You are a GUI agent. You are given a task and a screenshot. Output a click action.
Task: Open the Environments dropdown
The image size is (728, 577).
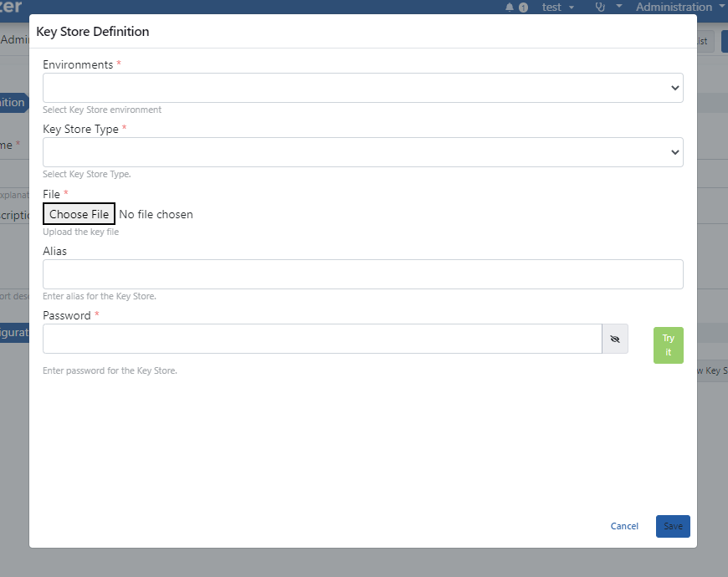(362, 88)
